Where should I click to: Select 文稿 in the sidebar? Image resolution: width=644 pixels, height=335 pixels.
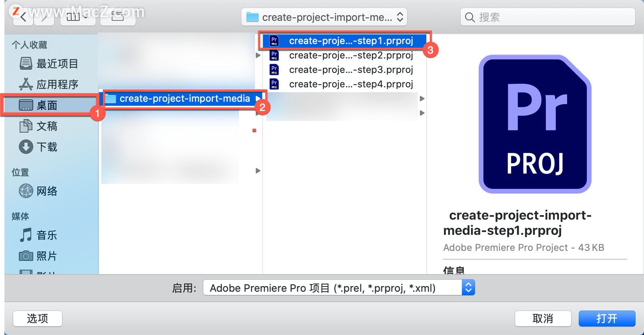[x=51, y=126]
